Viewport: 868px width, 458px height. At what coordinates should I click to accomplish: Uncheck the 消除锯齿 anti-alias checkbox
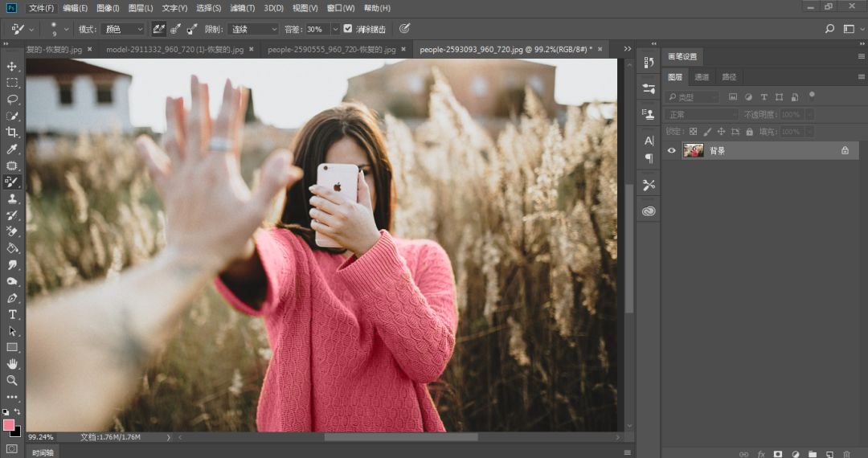click(x=348, y=29)
